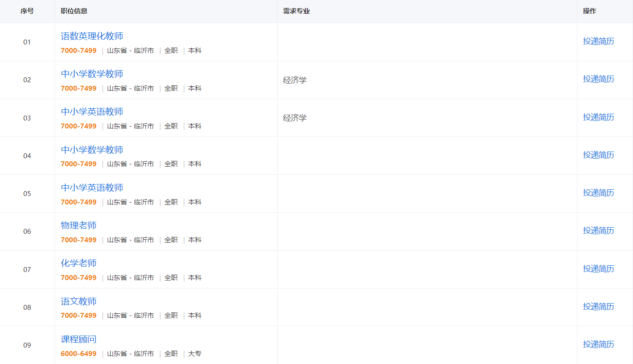Open 中小学数学教师 job in row 04
The height and width of the screenshot is (364, 633).
(92, 150)
